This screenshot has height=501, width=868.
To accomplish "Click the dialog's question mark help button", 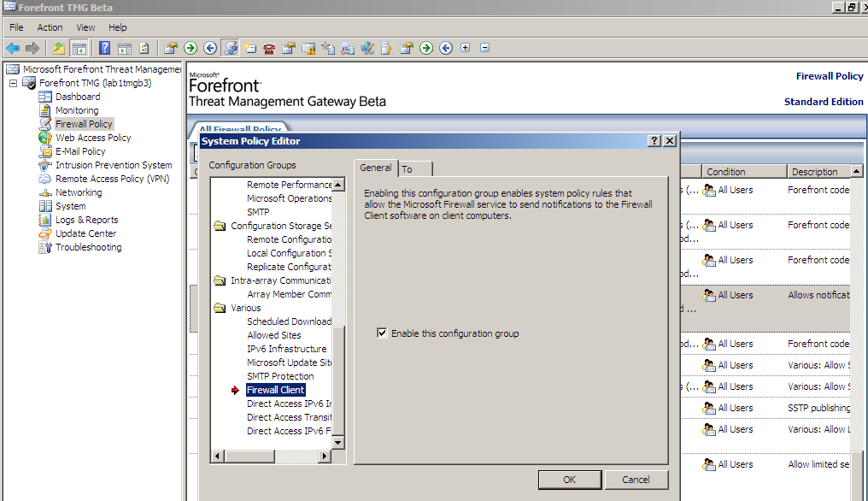I will pyautogui.click(x=654, y=141).
